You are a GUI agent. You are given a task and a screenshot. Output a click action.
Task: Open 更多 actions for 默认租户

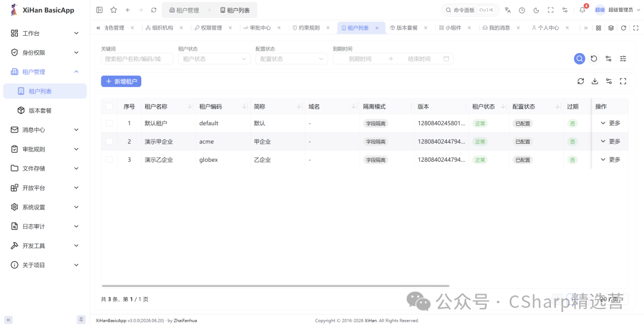pyautogui.click(x=611, y=123)
